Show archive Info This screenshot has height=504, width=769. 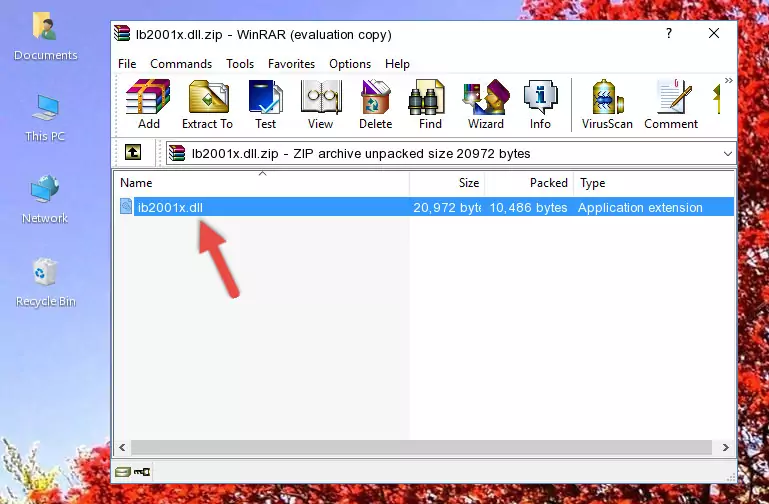tap(540, 104)
